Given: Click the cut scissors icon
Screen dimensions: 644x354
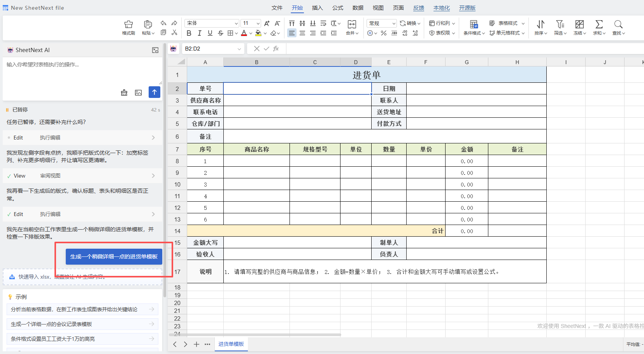Looking at the screenshot, I should [174, 33].
